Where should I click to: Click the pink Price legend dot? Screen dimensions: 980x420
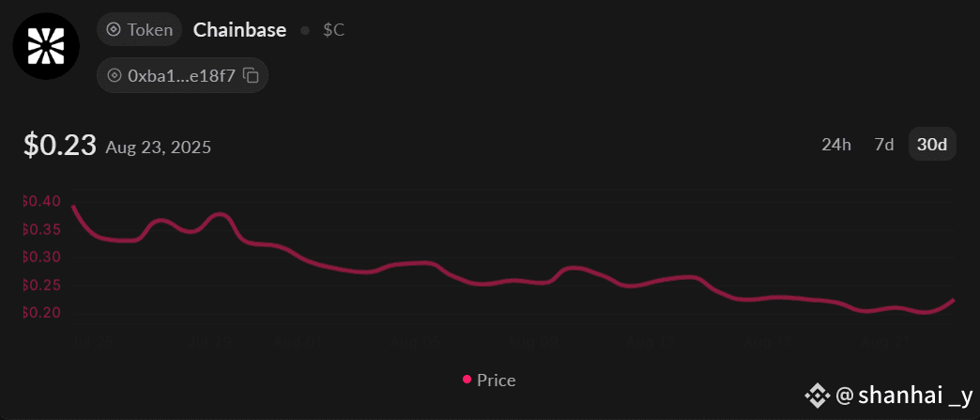point(467,380)
